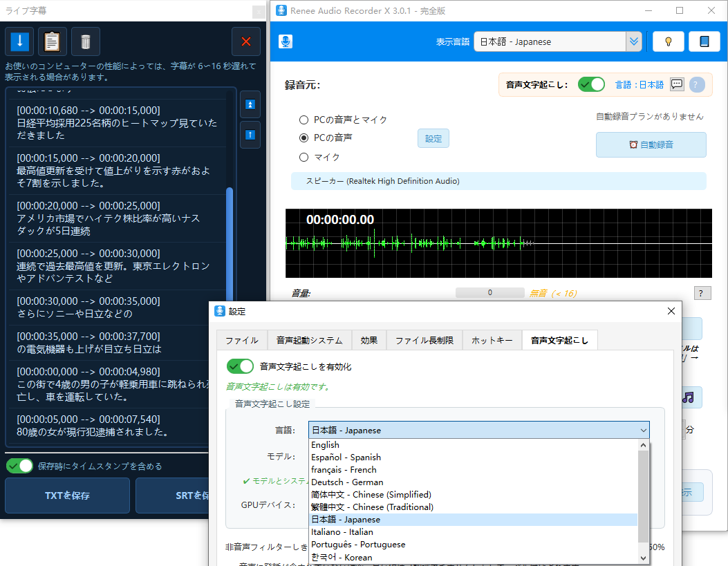
Task: Click the small grey close X of ライブ字幕 title bar
Action: click(259, 12)
